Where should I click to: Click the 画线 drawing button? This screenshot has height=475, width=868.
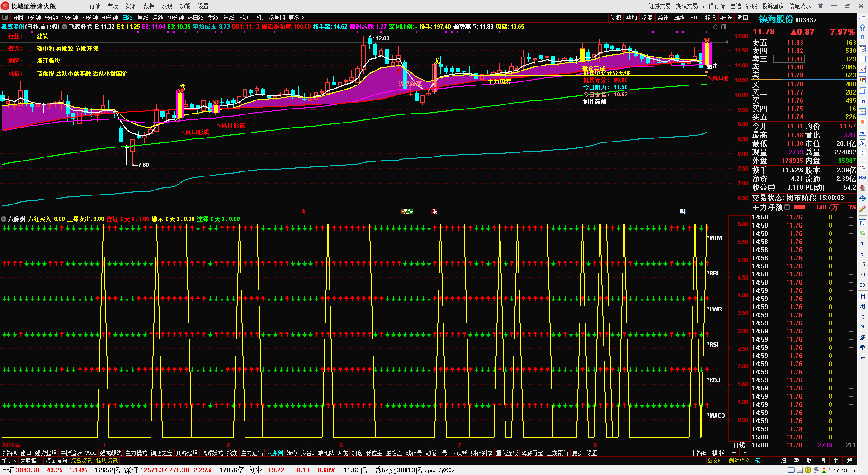(679, 18)
